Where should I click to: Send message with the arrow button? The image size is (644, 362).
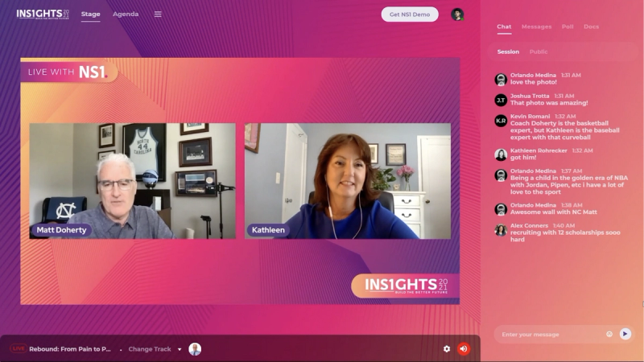click(625, 334)
